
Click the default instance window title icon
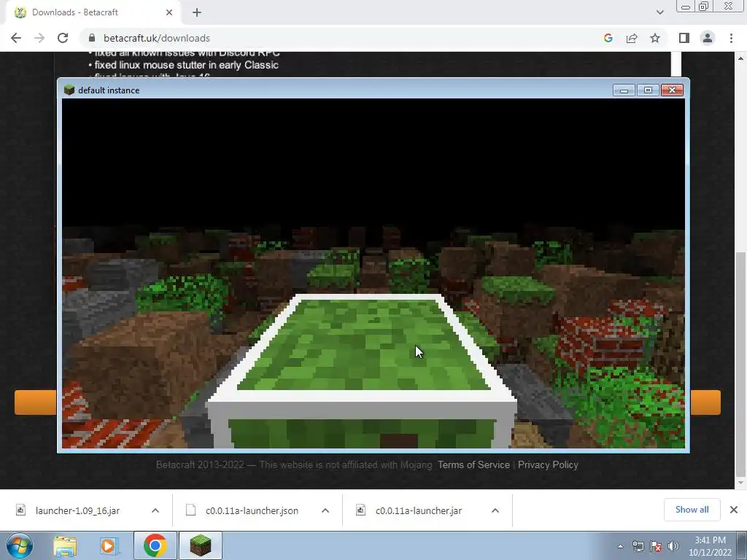(69, 90)
